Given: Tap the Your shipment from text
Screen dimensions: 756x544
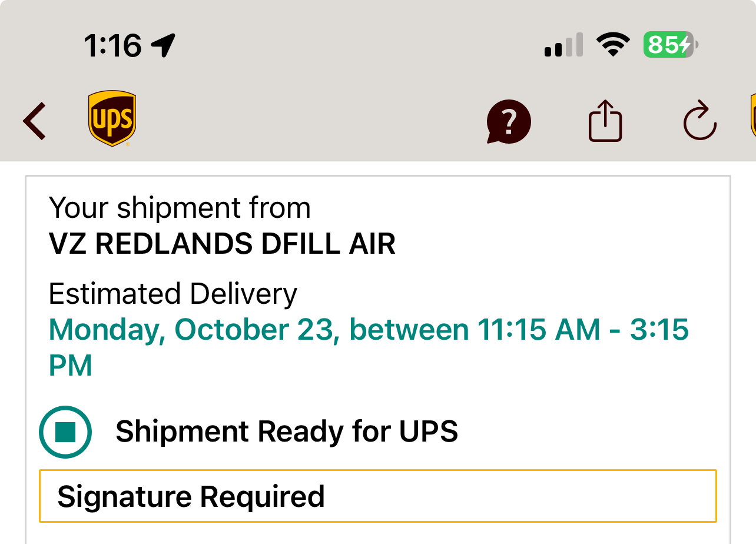Looking at the screenshot, I should tap(180, 208).
